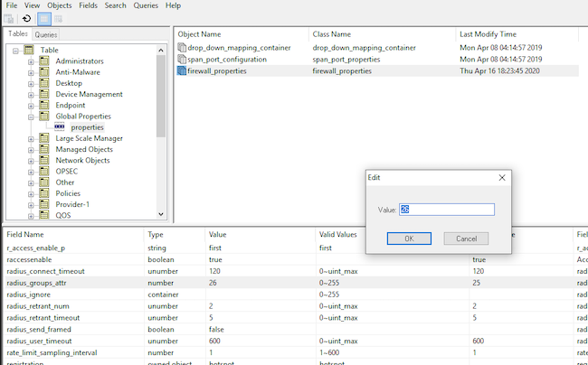
Task: Select the properties tree item
Action: (x=87, y=127)
